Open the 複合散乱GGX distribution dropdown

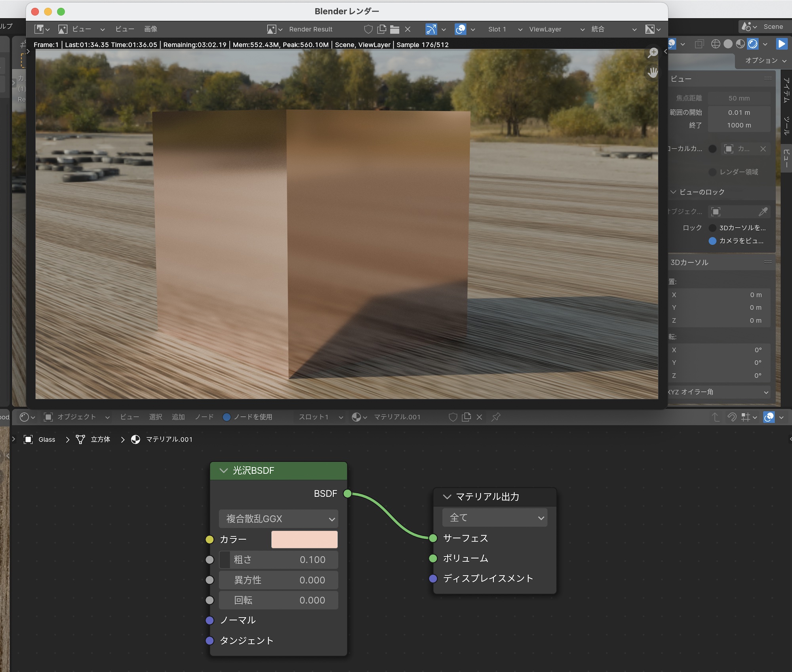[x=278, y=519]
